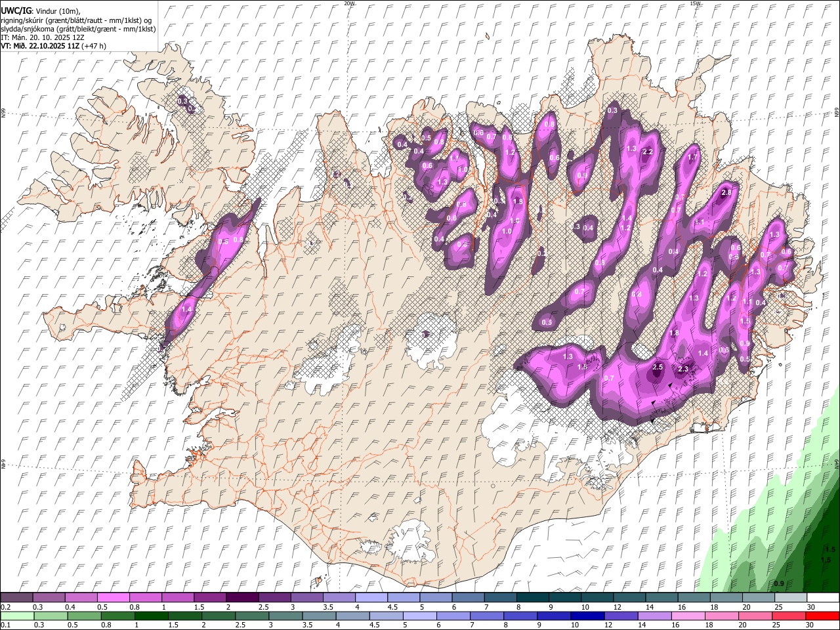
Task: Click the 25–30 red rain legend swatch
Action: pyautogui.click(x=788, y=616)
